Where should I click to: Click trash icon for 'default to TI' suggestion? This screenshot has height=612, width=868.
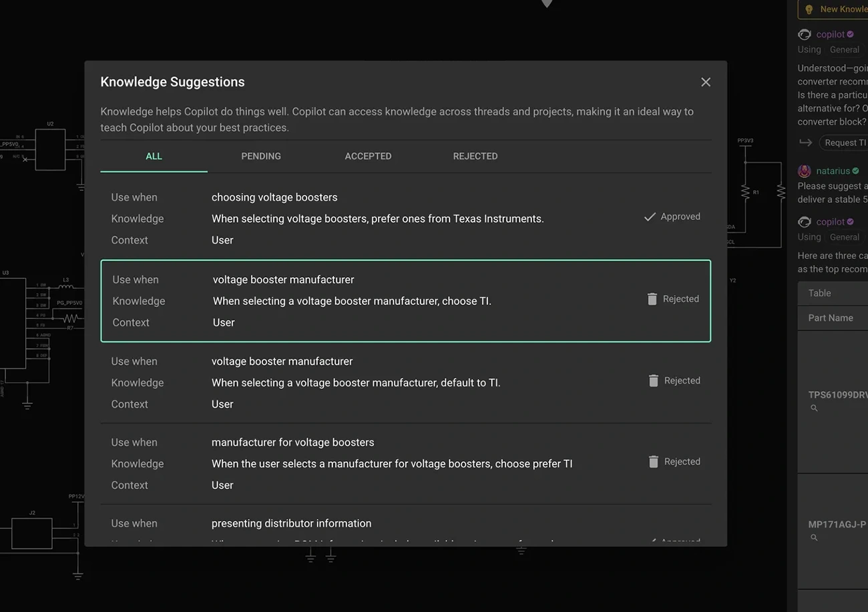(x=654, y=380)
